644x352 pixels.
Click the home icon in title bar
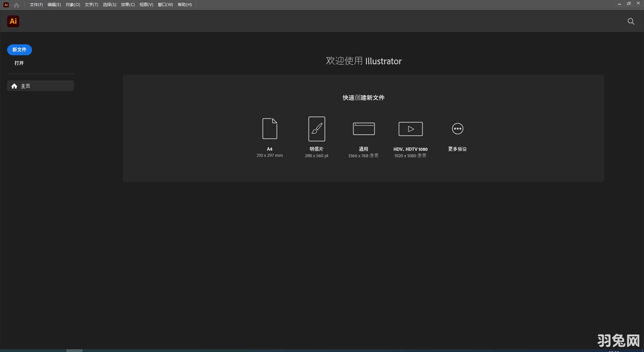tap(16, 5)
